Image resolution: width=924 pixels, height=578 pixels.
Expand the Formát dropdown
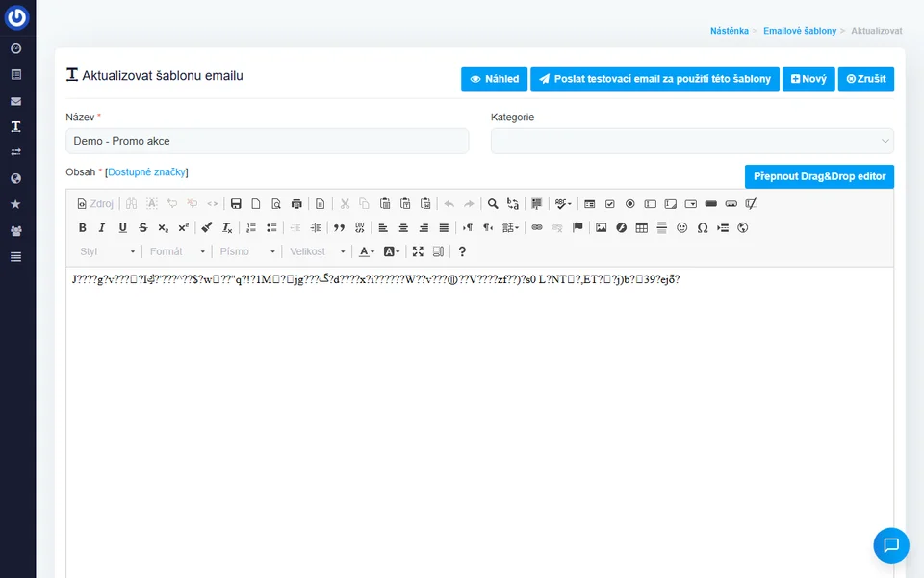(x=177, y=251)
